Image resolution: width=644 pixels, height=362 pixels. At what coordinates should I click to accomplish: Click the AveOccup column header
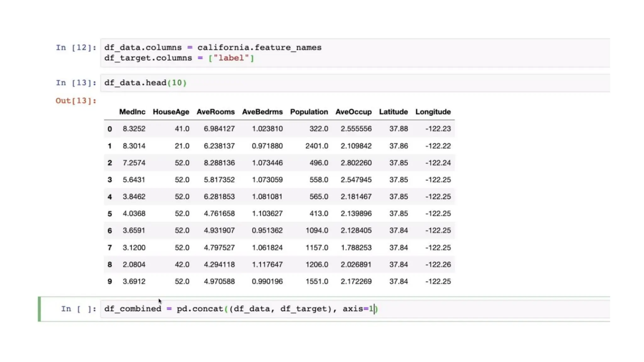coord(353,112)
